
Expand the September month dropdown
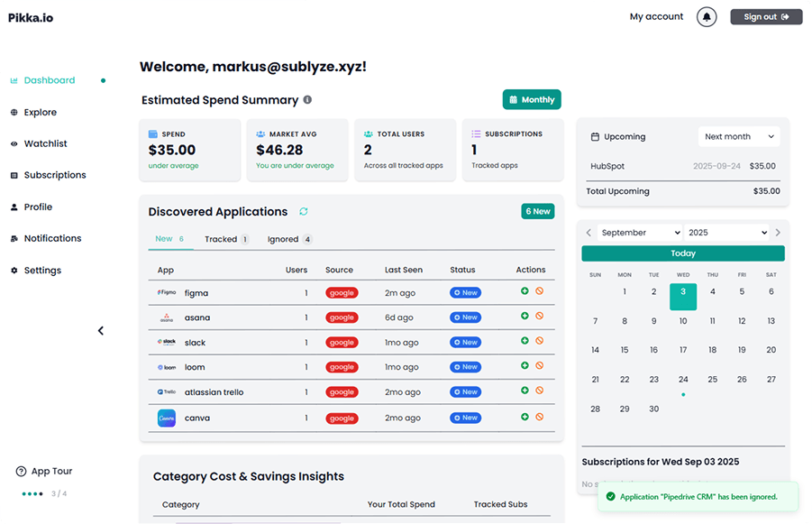coord(640,233)
